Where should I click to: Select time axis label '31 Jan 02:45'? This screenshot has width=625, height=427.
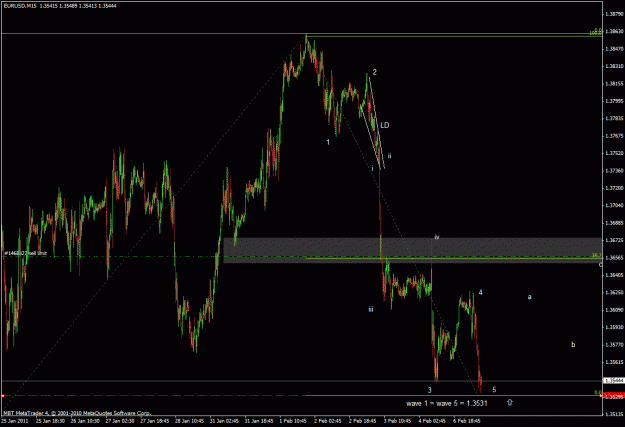click(x=224, y=421)
